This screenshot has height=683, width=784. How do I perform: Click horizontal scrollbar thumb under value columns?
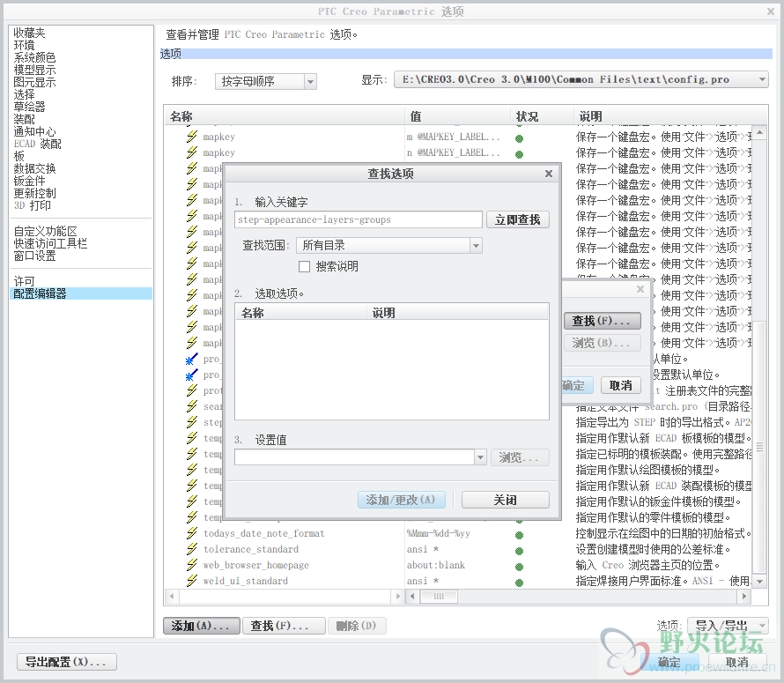439,597
